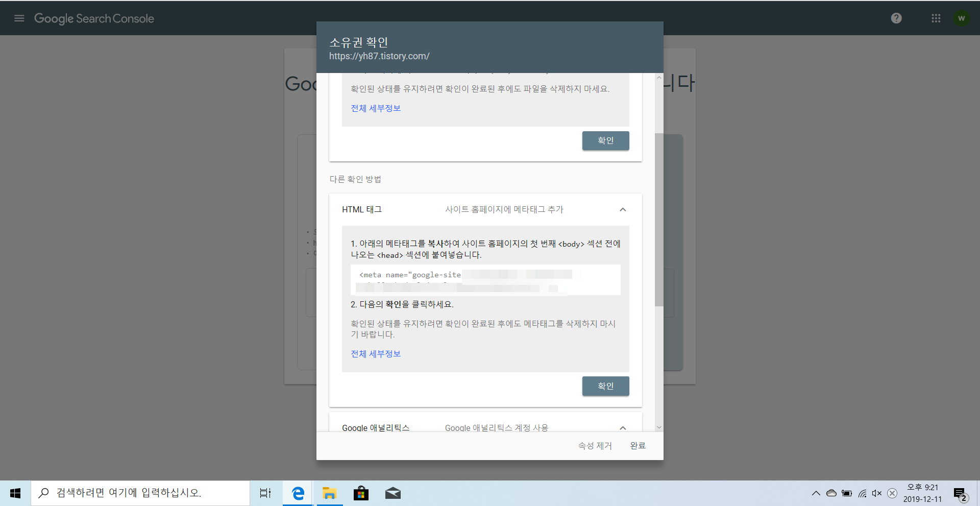Click the scrollbar down arrow
The height and width of the screenshot is (506, 980).
click(659, 427)
